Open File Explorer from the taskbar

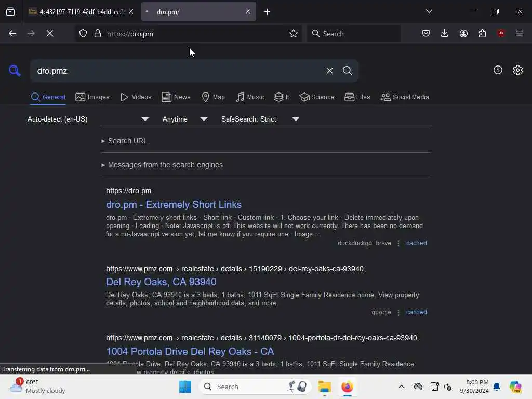[324, 387]
